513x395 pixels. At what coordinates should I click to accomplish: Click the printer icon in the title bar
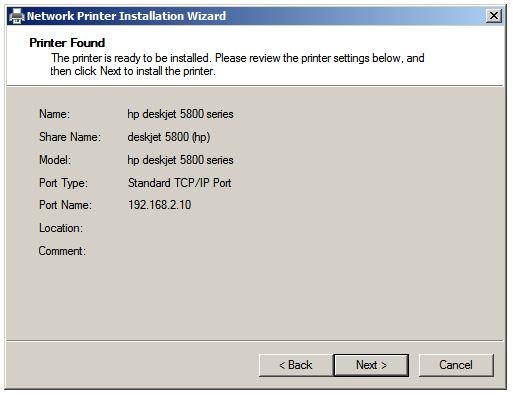17,16
